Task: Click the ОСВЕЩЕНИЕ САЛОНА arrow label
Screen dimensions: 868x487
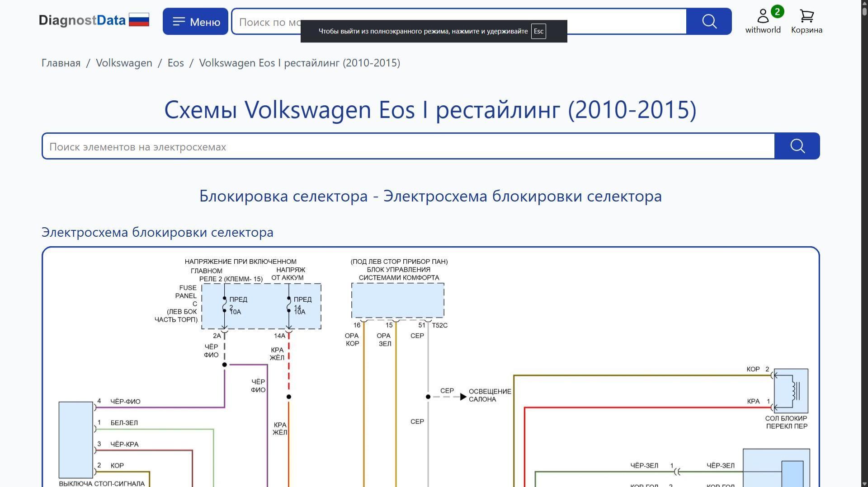Action: pyautogui.click(x=490, y=395)
